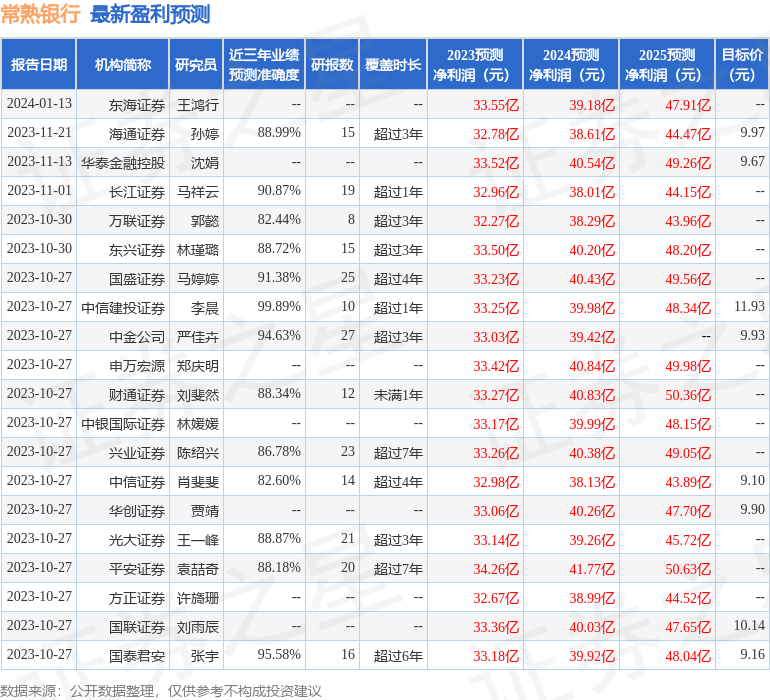Select the 机构简称 column header
770x700 pixels.
point(123,64)
